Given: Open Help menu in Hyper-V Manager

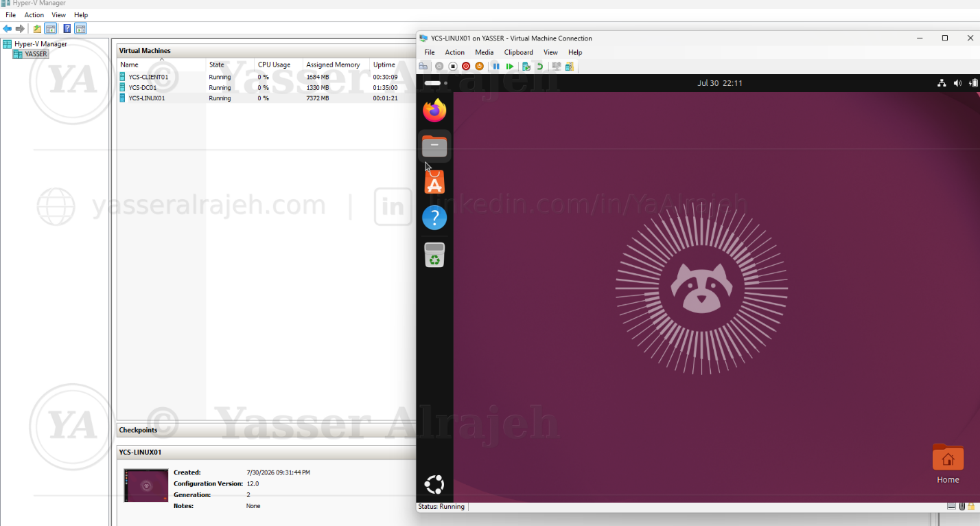Looking at the screenshot, I should pos(81,15).
